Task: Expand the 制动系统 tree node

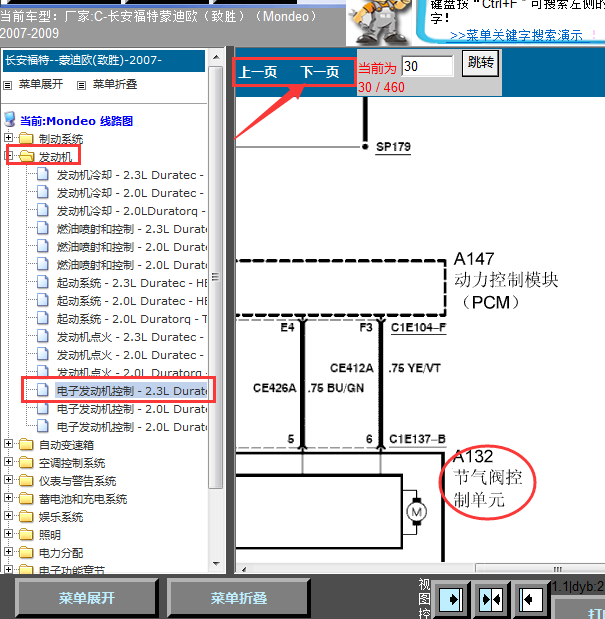Action: click(x=8, y=137)
